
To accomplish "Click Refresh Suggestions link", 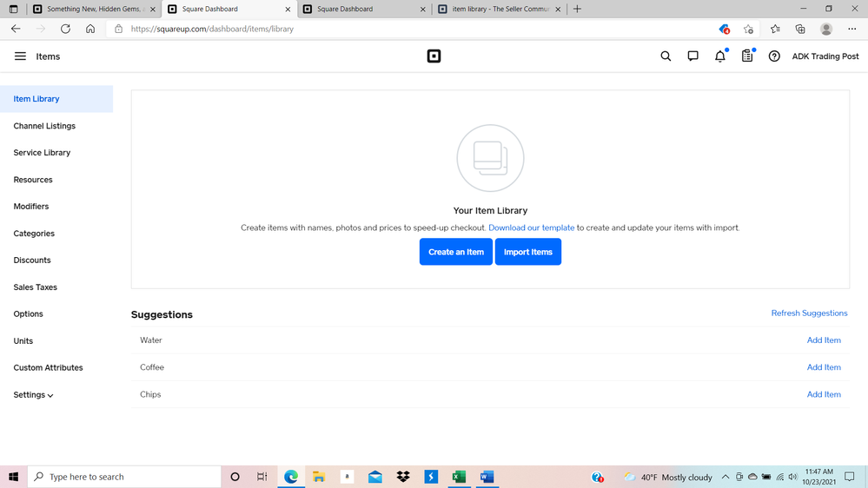I will pos(809,313).
